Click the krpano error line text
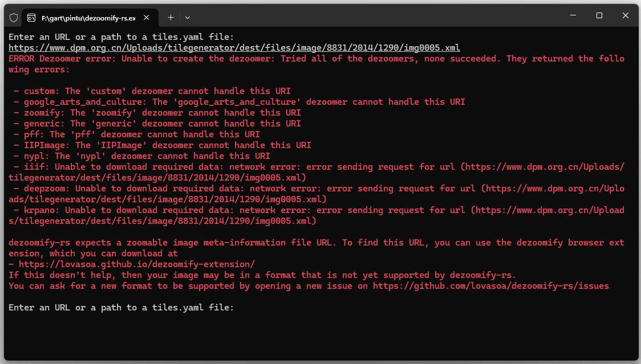The width and height of the screenshot is (641, 364). click(x=171, y=210)
